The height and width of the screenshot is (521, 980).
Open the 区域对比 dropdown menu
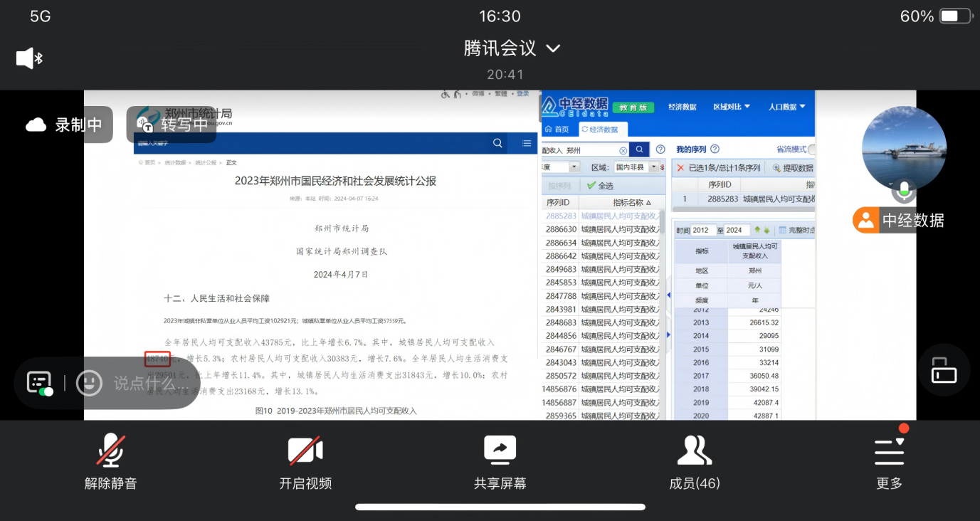(732, 107)
